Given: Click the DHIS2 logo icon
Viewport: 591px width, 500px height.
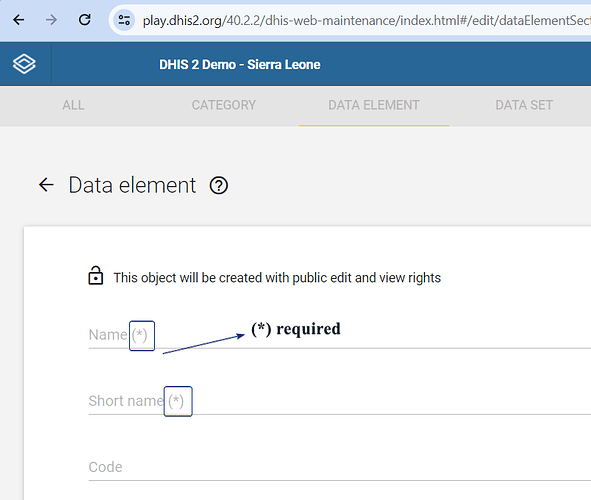Looking at the screenshot, I should 24,64.
